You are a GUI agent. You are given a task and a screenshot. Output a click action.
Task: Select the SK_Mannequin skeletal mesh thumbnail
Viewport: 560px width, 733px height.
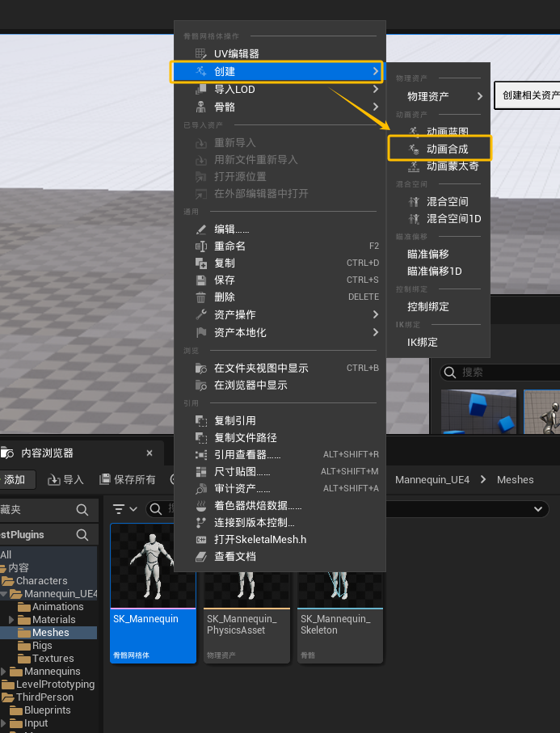pos(153,567)
